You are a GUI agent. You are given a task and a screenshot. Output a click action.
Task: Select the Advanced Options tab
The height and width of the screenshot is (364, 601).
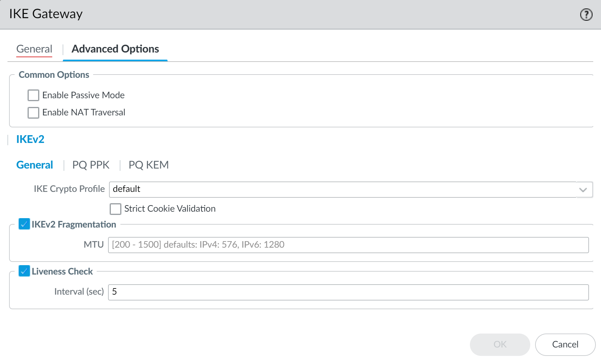point(115,49)
